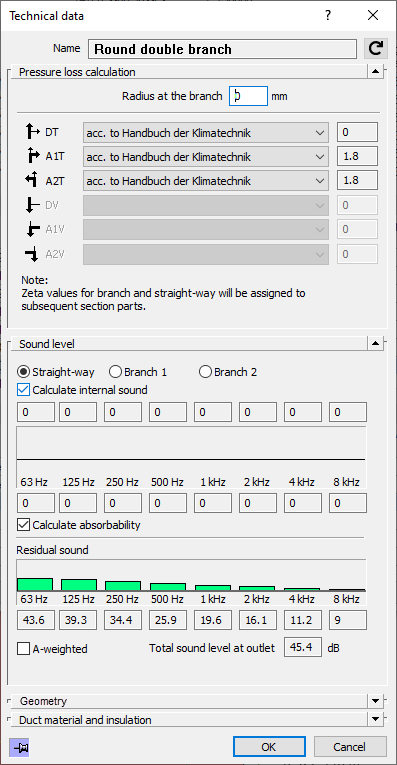Open the disabled DV dropdown
397x765 pixels.
pyautogui.click(x=205, y=205)
